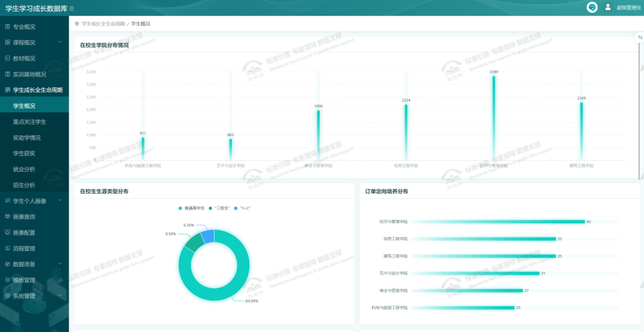Expand the 学生个人画像 menu chevron
644x332 pixels.
point(59,201)
